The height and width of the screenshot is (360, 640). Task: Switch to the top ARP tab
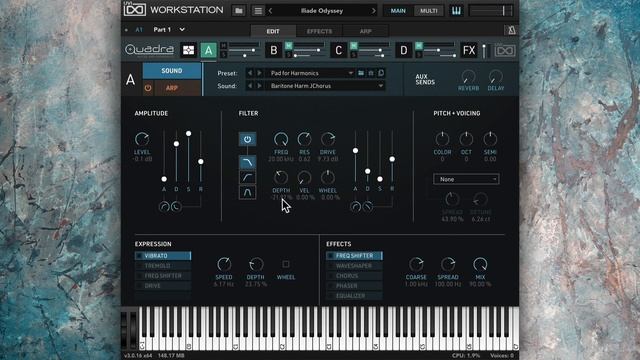point(365,31)
